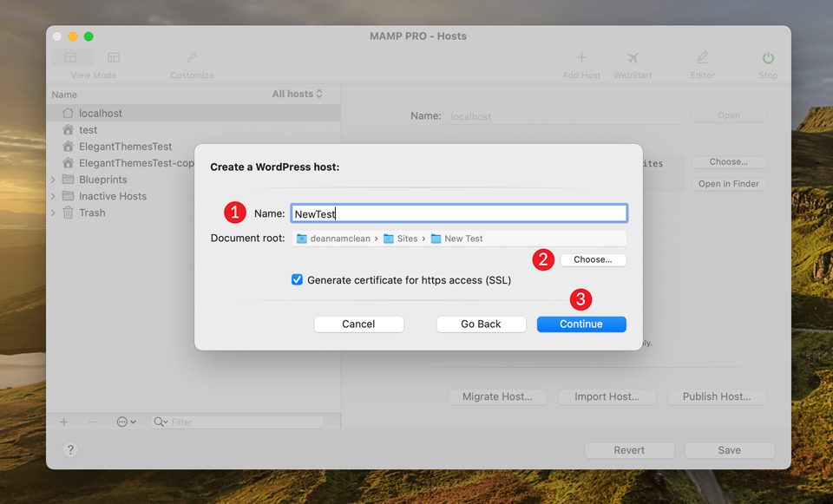This screenshot has width=833, height=504.
Task: Click the Go Back button
Action: click(481, 324)
